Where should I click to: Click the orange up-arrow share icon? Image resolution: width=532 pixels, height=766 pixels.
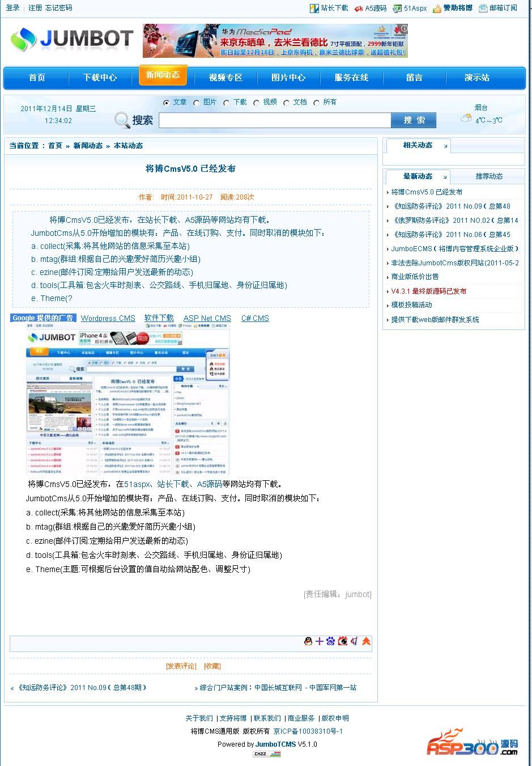click(x=366, y=641)
